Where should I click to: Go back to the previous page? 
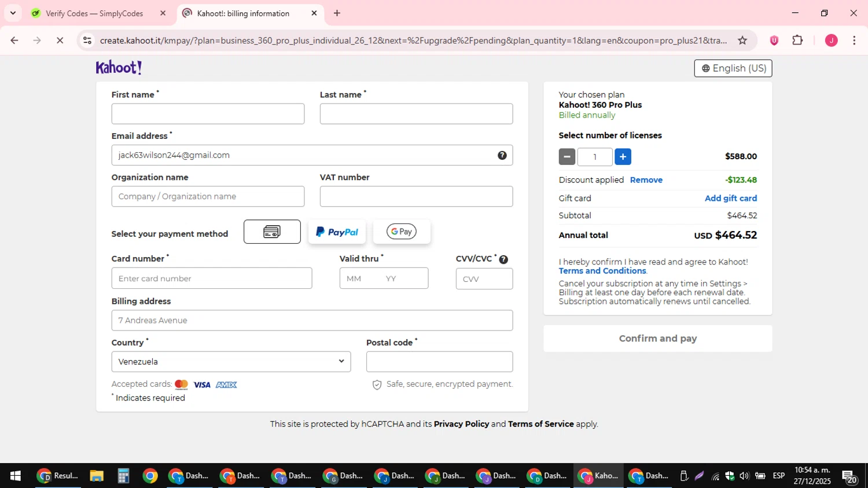(x=14, y=40)
